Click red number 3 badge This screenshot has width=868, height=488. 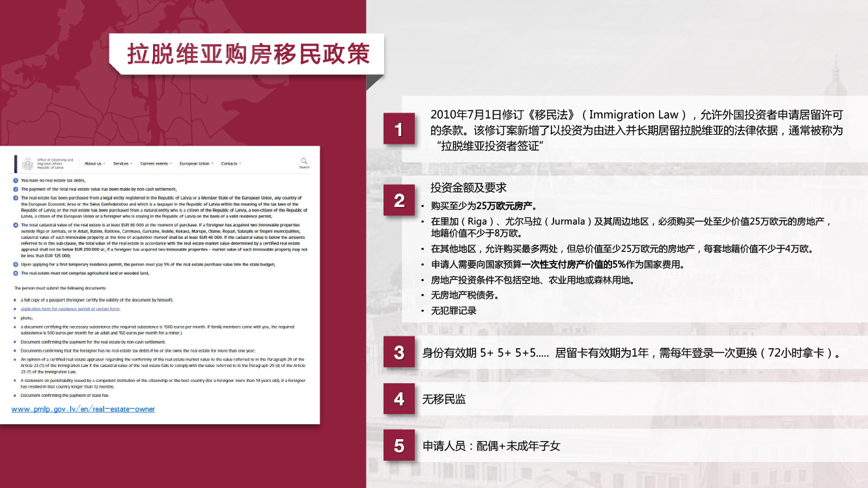click(399, 353)
